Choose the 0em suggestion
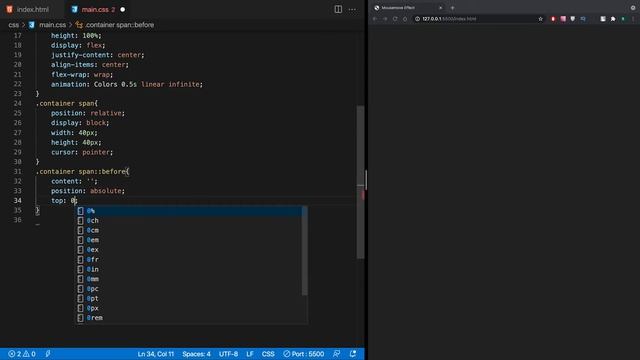Screen dimensions: 640x360 pyautogui.click(x=190, y=240)
